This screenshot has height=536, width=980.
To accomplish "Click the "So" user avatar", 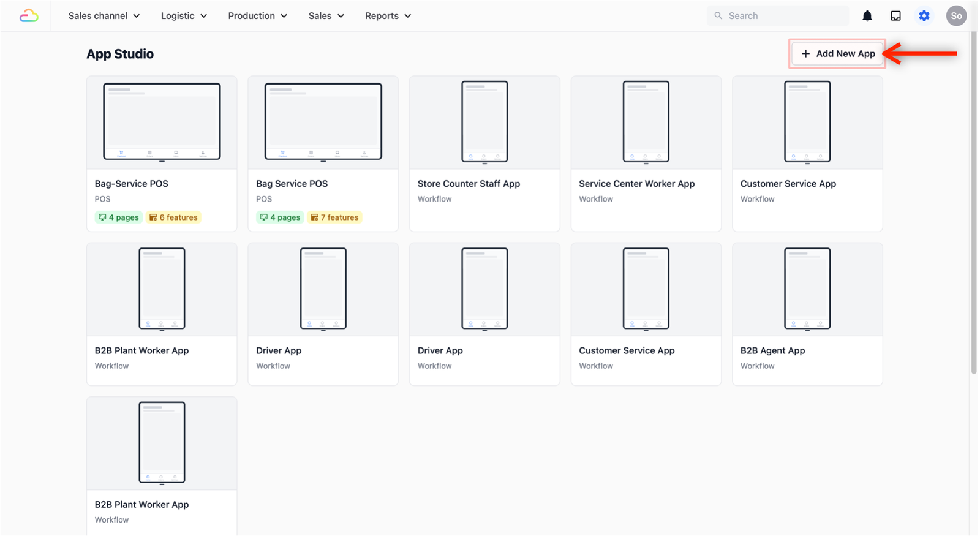I will coord(956,16).
